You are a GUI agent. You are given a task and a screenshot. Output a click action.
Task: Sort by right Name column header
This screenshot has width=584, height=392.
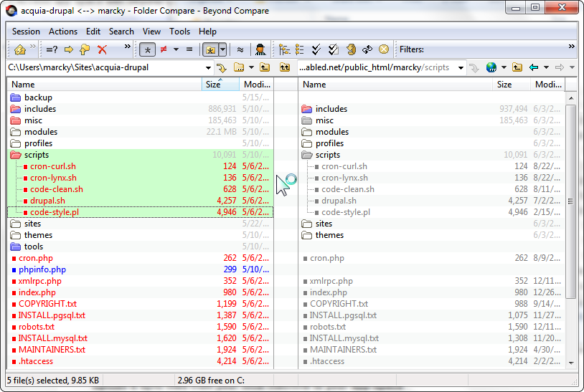(x=395, y=85)
